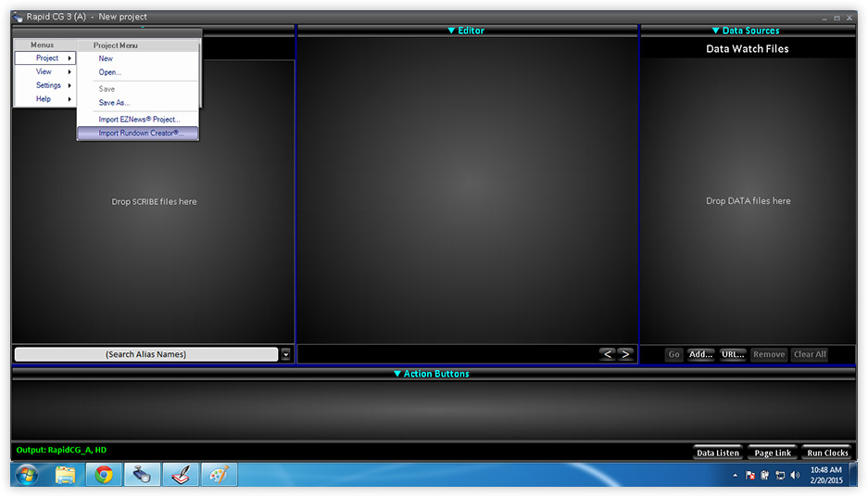This screenshot has height=497, width=868.
Task: Click the network tray icon
Action: point(780,476)
